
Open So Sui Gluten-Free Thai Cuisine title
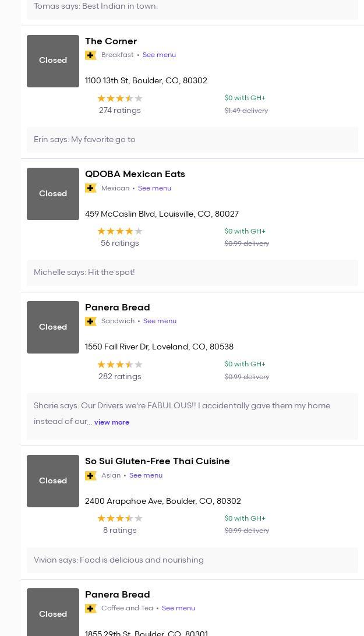click(157, 461)
